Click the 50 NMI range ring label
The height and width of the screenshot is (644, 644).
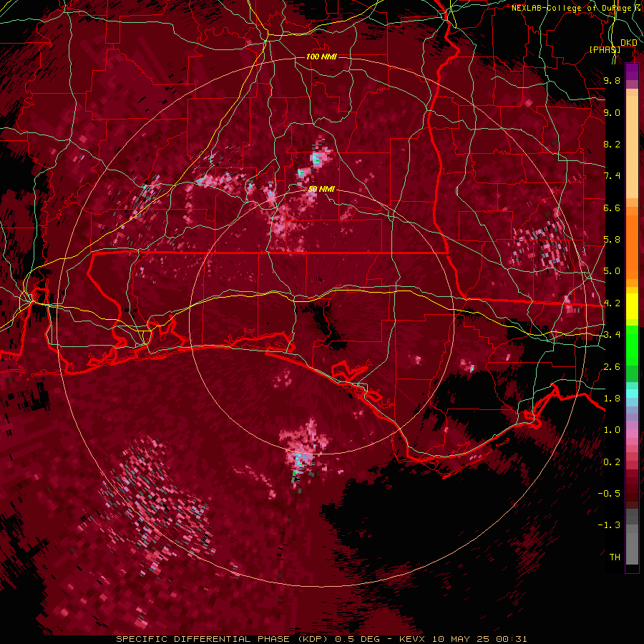(x=321, y=189)
